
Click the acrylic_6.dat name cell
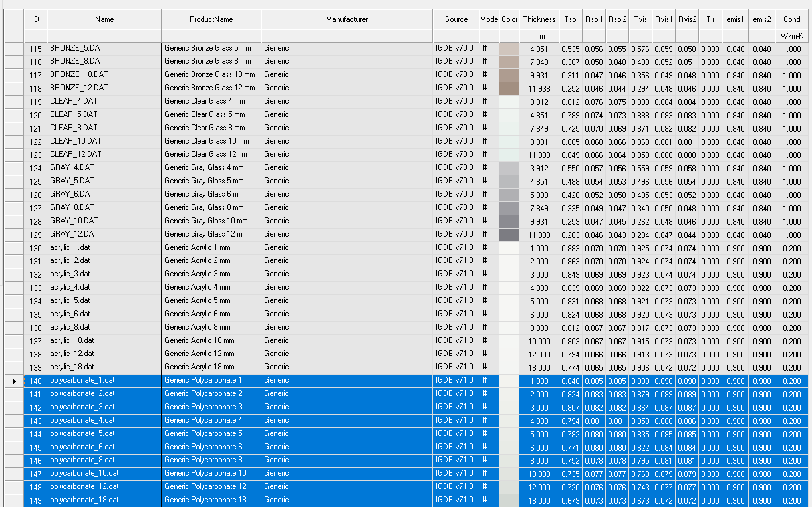[x=104, y=314]
